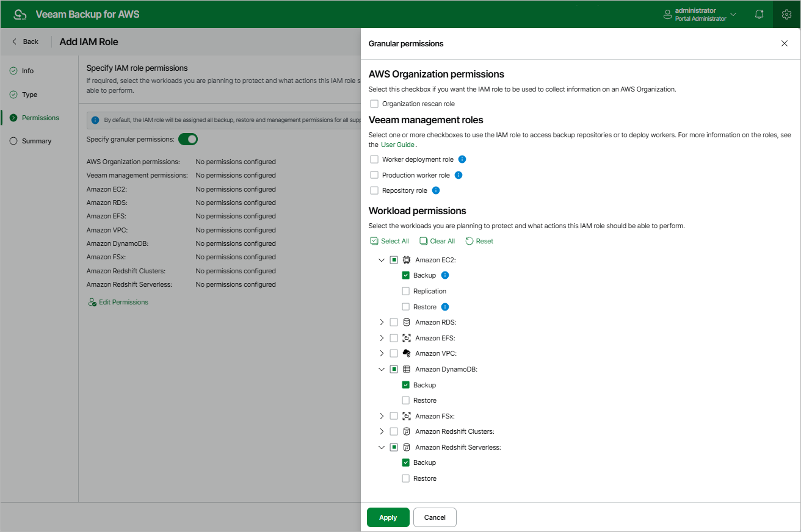The width and height of the screenshot is (801, 532).
Task: Check the Repository role checkbox
Action: point(374,190)
